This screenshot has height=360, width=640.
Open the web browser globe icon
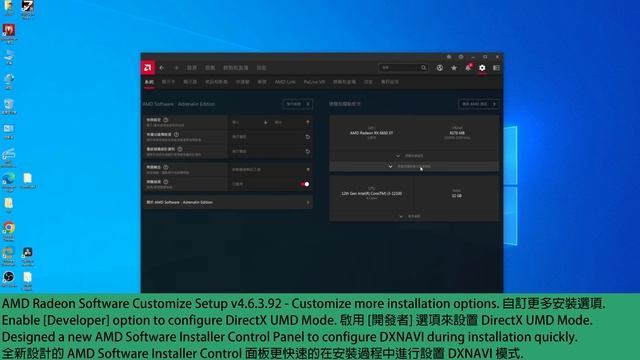[440, 68]
